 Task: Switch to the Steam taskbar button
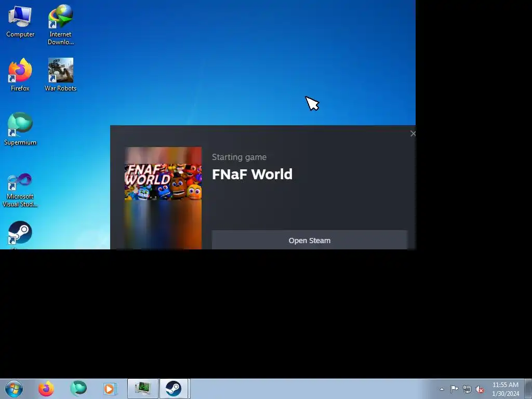click(x=174, y=389)
